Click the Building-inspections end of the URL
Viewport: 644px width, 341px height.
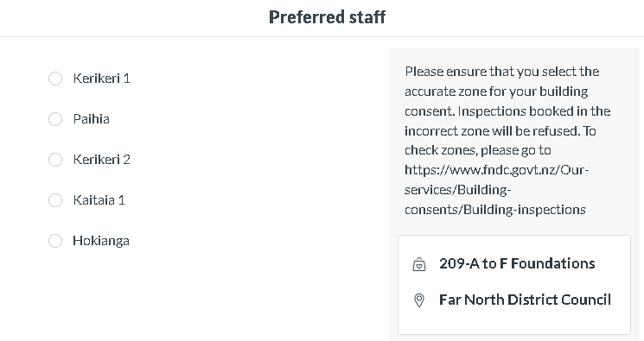click(x=525, y=210)
